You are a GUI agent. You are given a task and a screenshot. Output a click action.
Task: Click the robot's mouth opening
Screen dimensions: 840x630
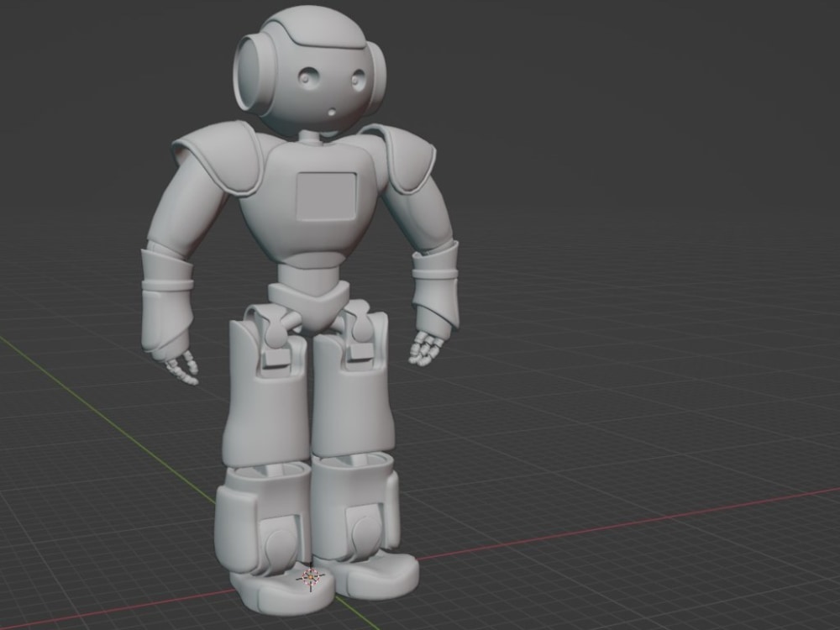329,109
